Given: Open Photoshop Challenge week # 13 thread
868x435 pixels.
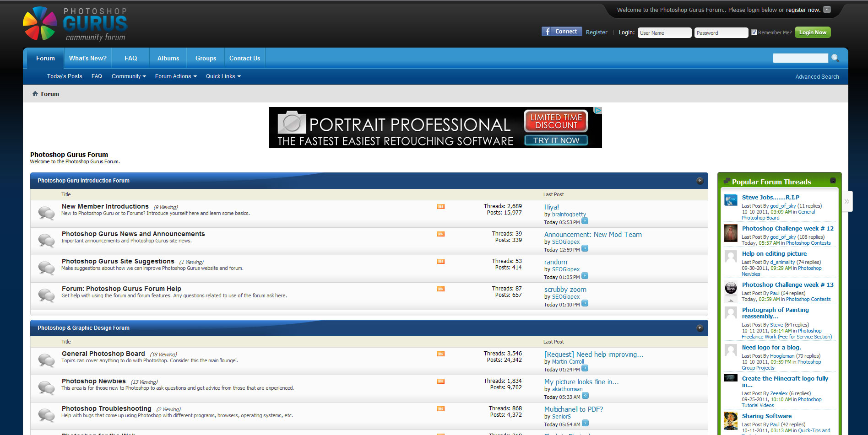Looking at the screenshot, I should click(787, 285).
